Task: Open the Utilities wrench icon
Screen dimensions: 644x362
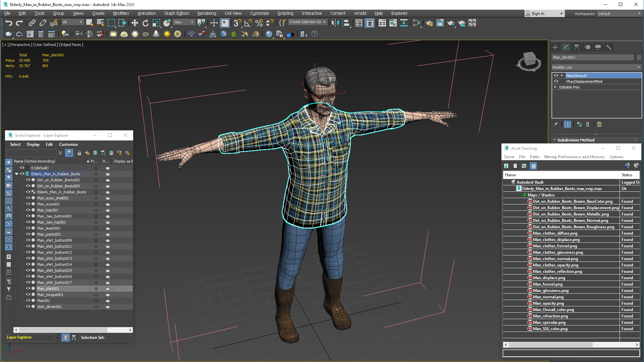Action: 609,47
